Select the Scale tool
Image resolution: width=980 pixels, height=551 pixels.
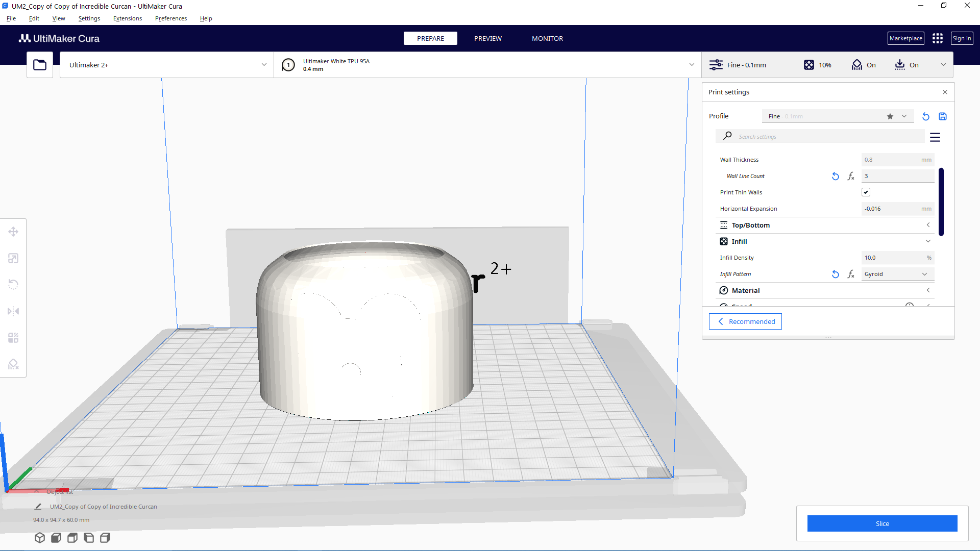[13, 258]
